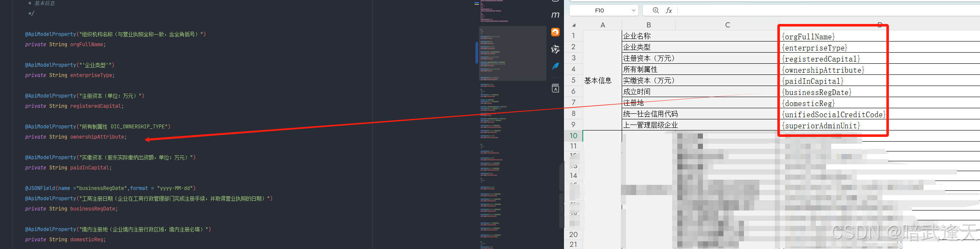Select column B header in spreadsheet
Viewport: 980px width, 249px height.
(649, 25)
